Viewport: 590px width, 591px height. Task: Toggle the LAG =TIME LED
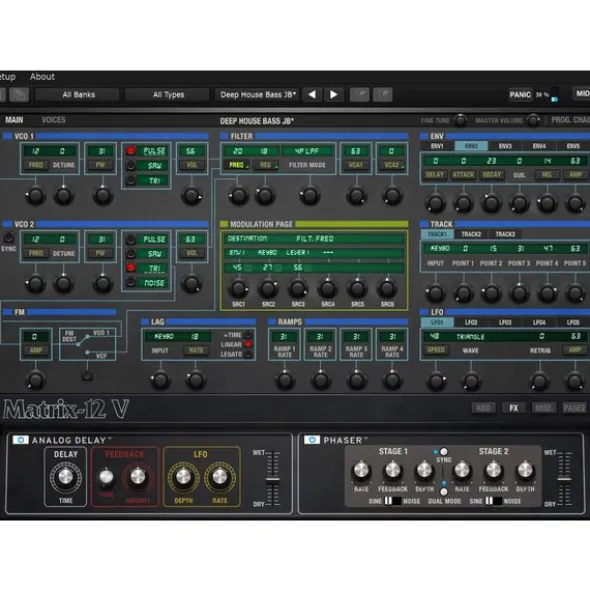tap(248, 335)
